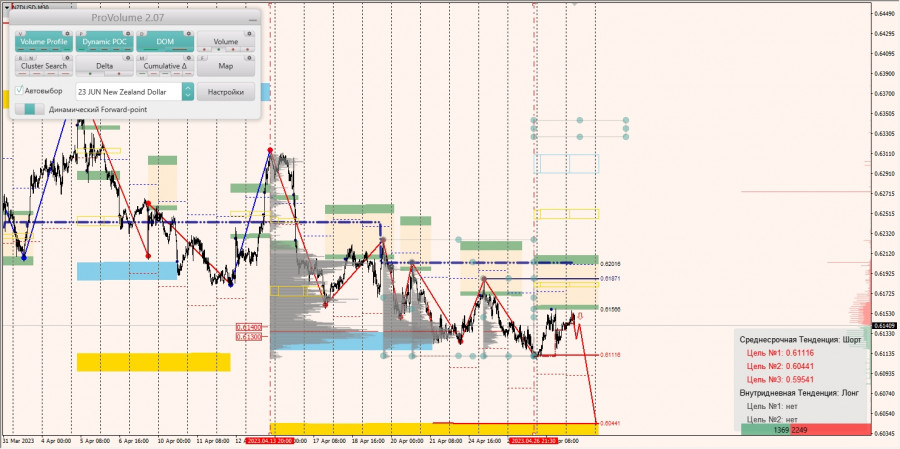Select the 2023.04.26 21:30 date marker
Image resolution: width=900 pixels, height=449 pixels.
(534, 441)
